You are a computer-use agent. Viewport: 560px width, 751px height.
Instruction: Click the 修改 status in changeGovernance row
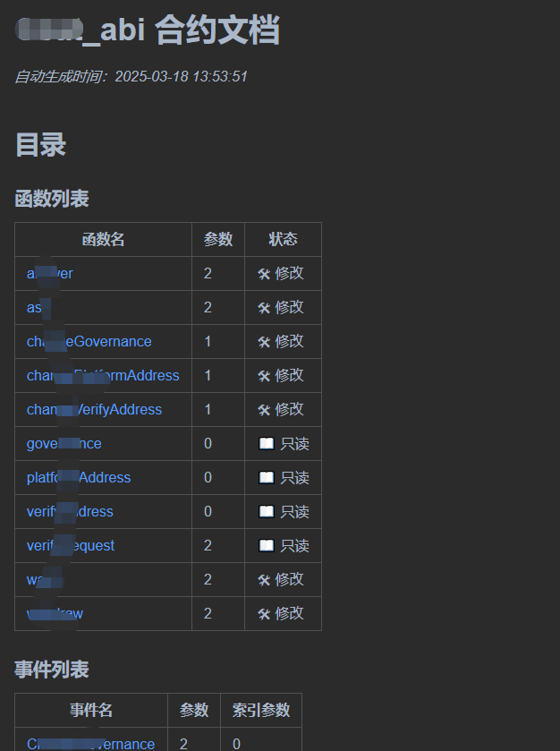pyautogui.click(x=290, y=341)
